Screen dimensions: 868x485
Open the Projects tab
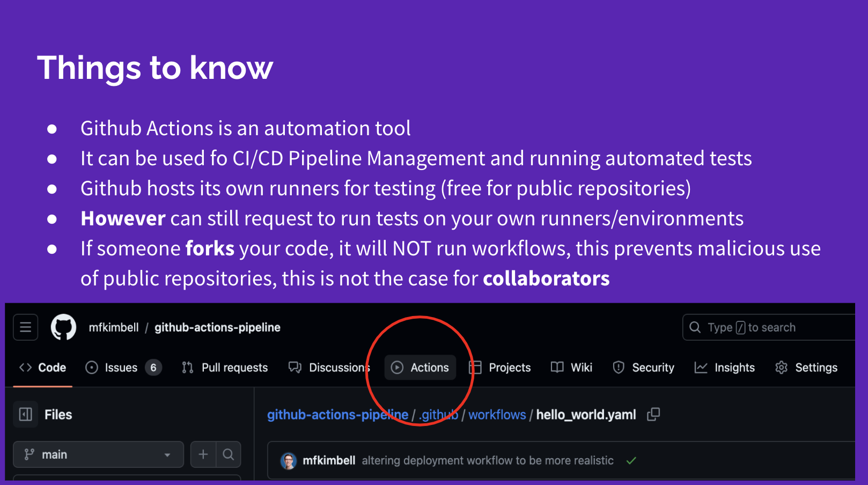(499, 368)
